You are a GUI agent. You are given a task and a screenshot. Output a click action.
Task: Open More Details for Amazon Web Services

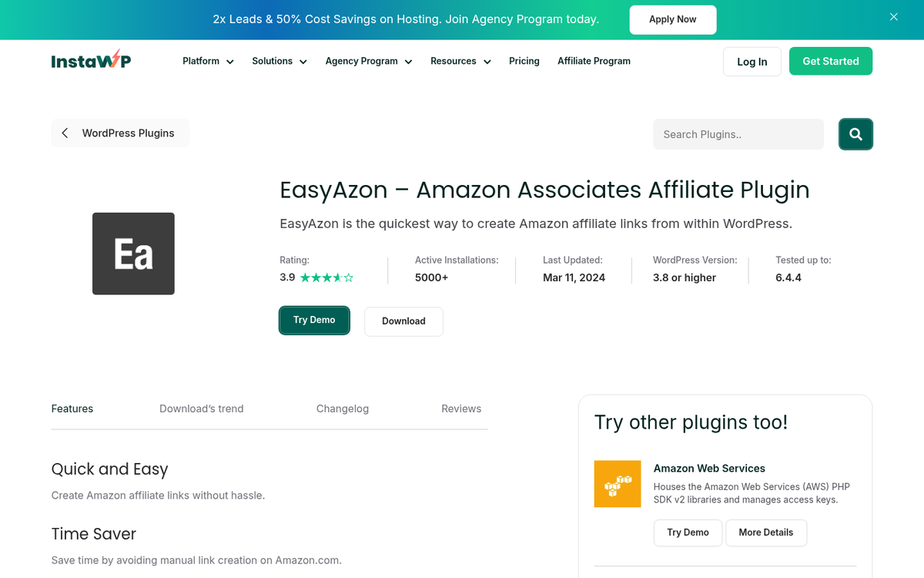tap(765, 533)
